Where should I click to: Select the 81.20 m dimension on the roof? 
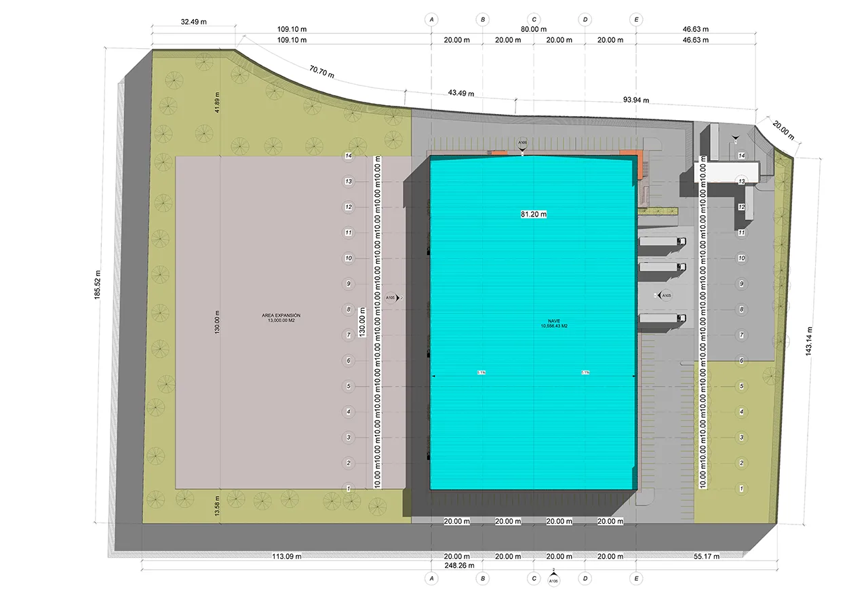pos(534,214)
